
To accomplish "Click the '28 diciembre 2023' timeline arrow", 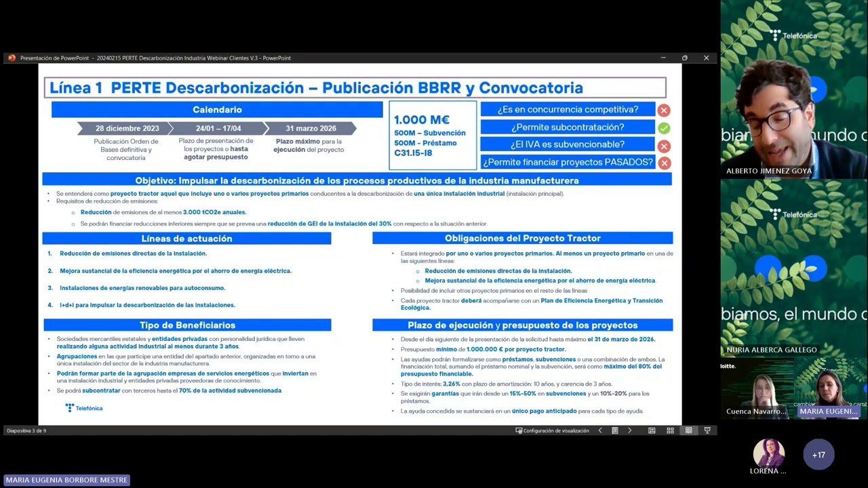I will tap(126, 128).
